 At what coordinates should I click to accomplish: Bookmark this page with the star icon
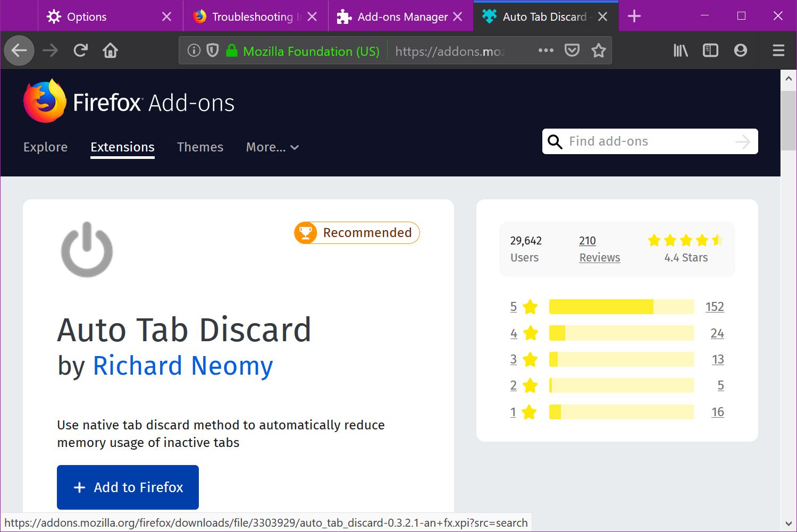599,50
